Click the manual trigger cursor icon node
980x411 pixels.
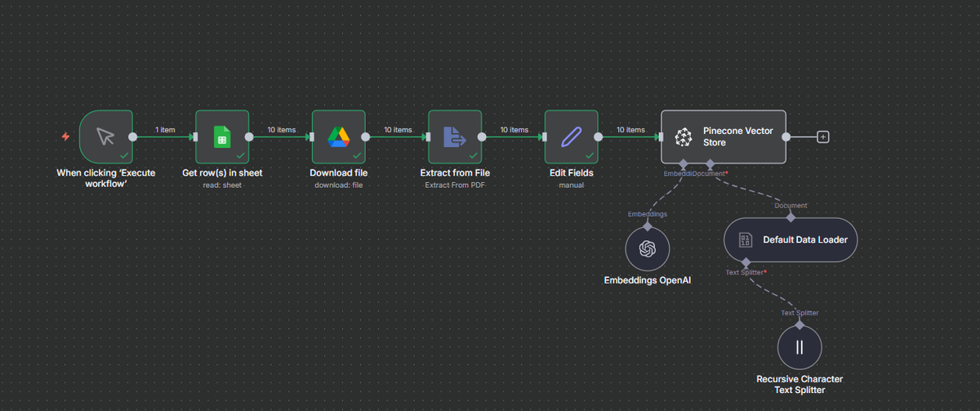[x=105, y=136]
